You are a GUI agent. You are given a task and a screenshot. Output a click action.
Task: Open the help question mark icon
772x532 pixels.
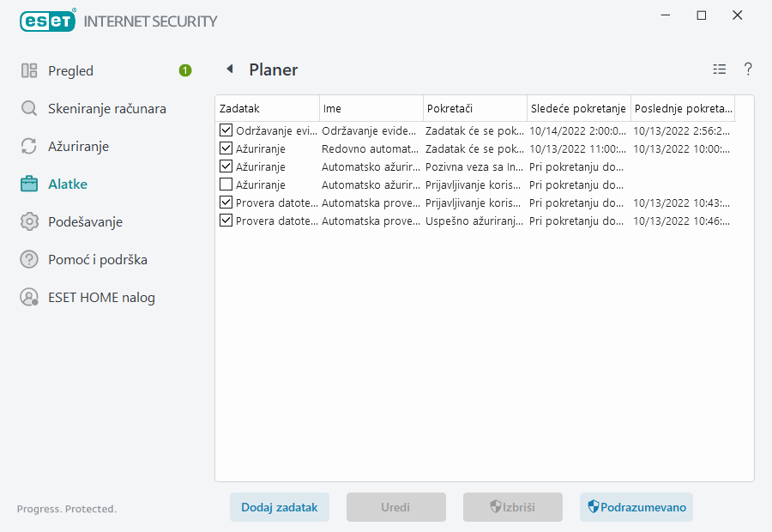coord(747,70)
